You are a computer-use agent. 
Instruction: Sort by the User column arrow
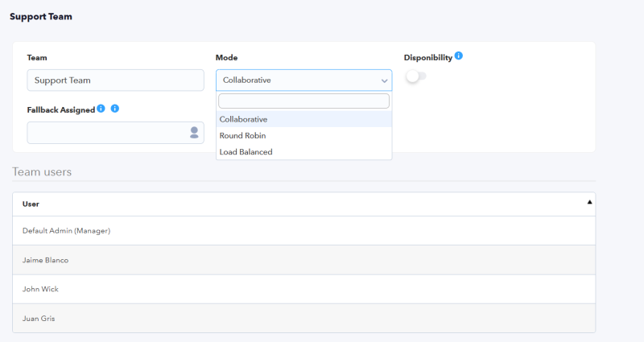coord(589,202)
